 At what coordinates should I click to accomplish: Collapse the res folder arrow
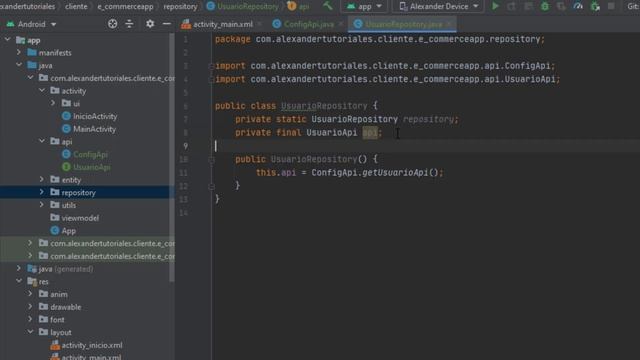[x=19, y=281]
